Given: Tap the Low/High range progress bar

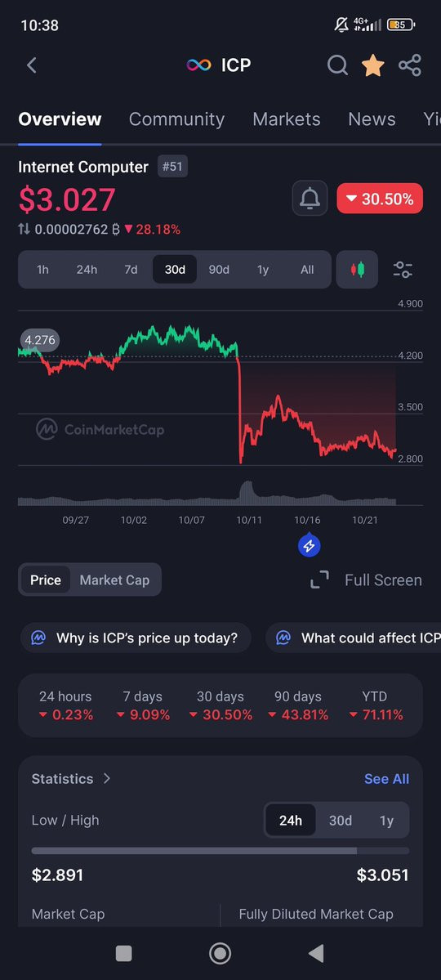Looking at the screenshot, I should (220, 851).
